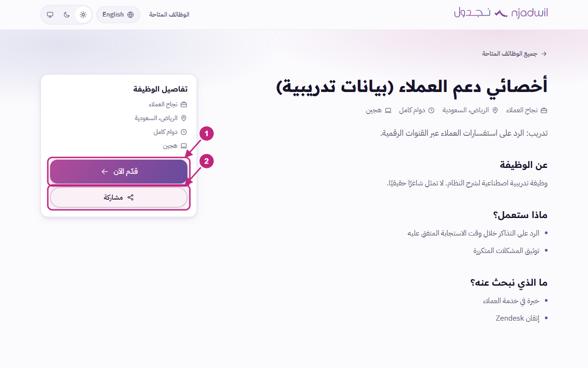Click location pin icon in job details card
588x368 pixels.
184,118
